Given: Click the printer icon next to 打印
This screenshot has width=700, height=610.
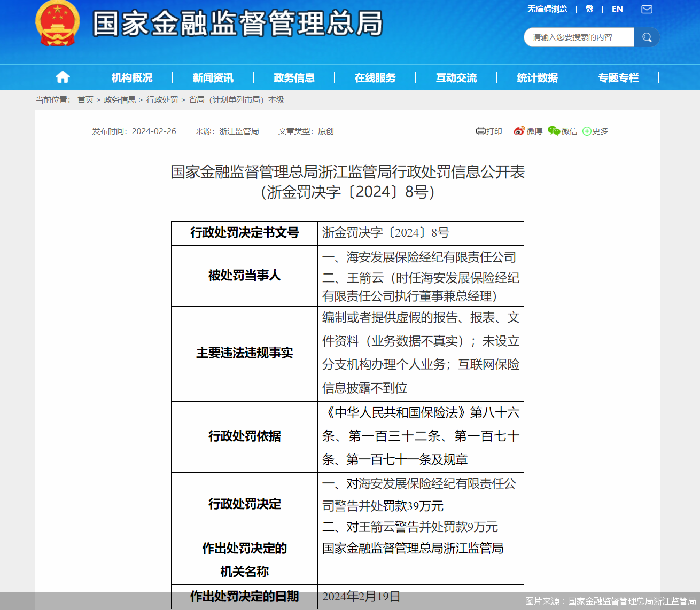Looking at the screenshot, I should coord(480,131).
